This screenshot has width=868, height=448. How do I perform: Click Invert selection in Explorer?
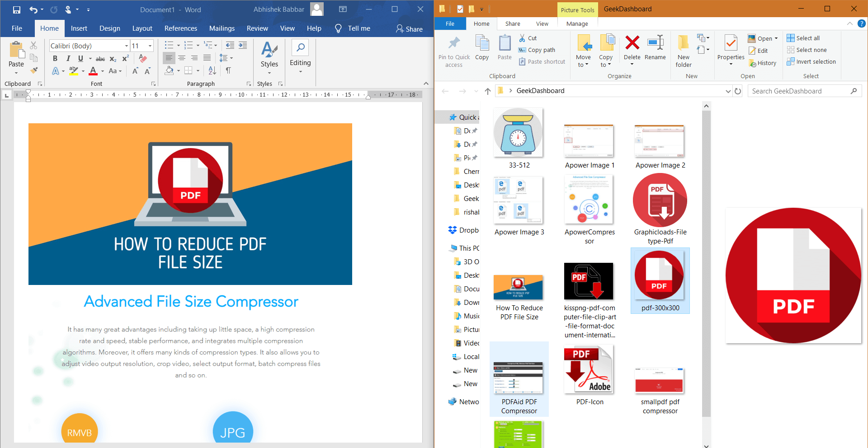[x=811, y=62]
